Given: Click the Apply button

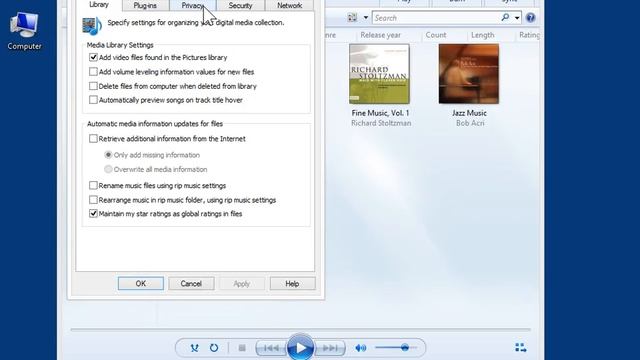Looking at the screenshot, I should [x=242, y=284].
